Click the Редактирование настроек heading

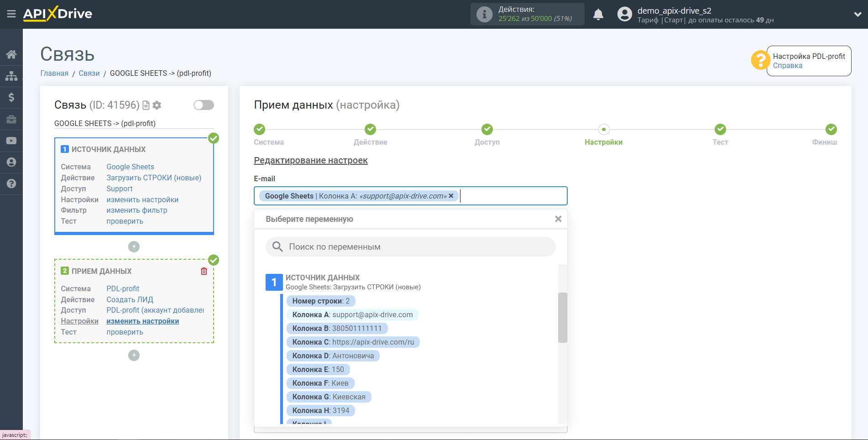tap(311, 161)
